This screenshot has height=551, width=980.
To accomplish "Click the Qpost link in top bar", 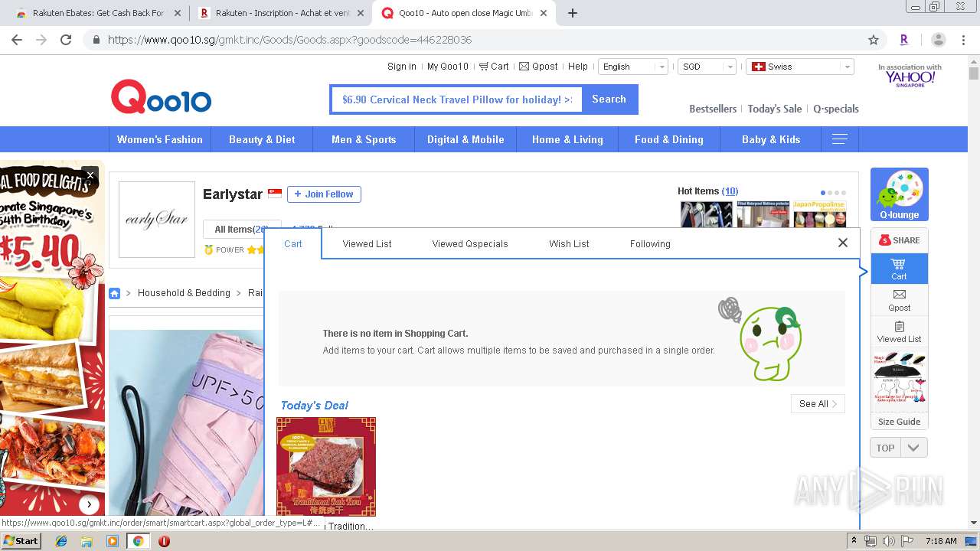I will click(538, 67).
